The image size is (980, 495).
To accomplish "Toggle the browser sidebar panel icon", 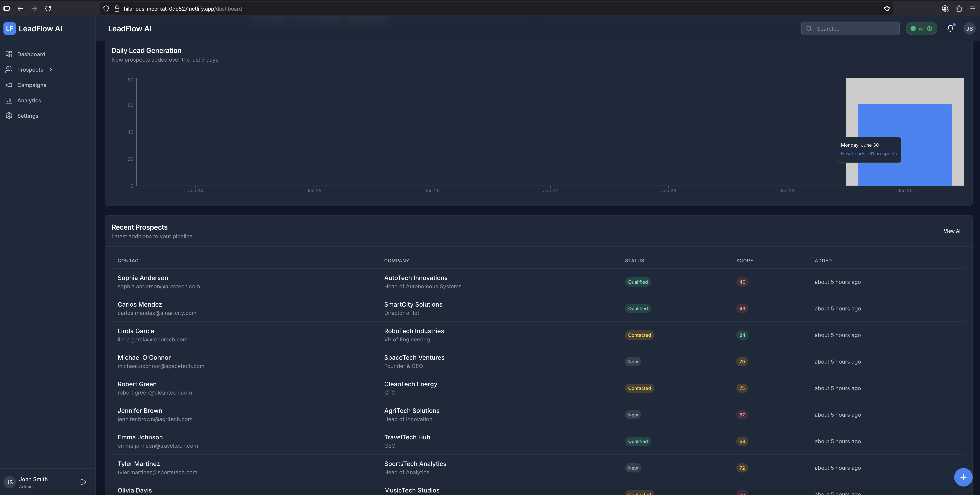I will (7, 8).
